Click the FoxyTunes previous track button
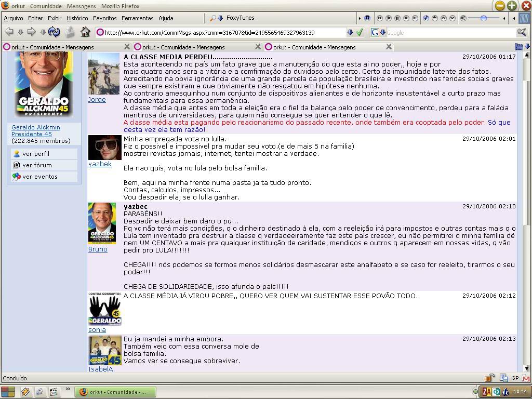The image size is (532, 399). point(380,18)
